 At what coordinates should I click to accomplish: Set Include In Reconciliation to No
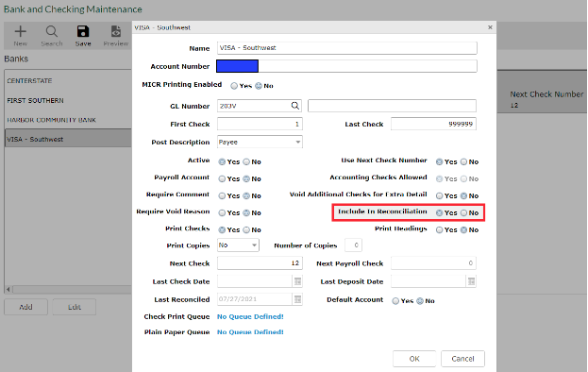tap(463, 213)
